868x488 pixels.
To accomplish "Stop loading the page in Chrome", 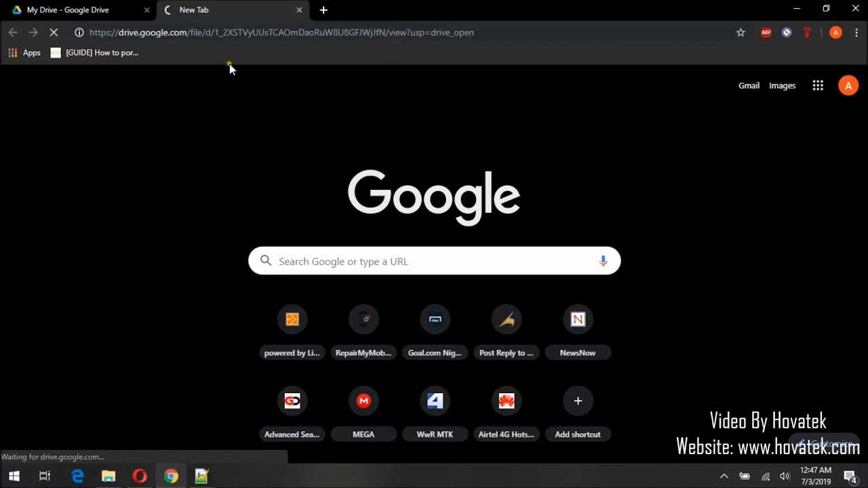I will (54, 33).
